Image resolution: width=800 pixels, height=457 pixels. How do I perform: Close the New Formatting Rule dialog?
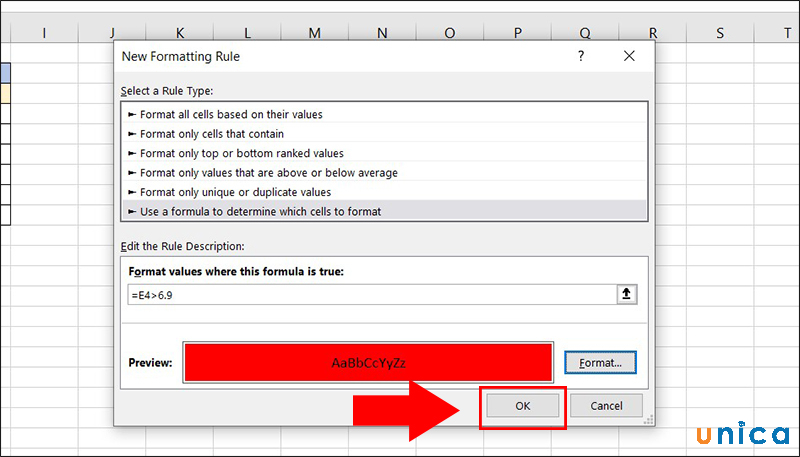(629, 56)
